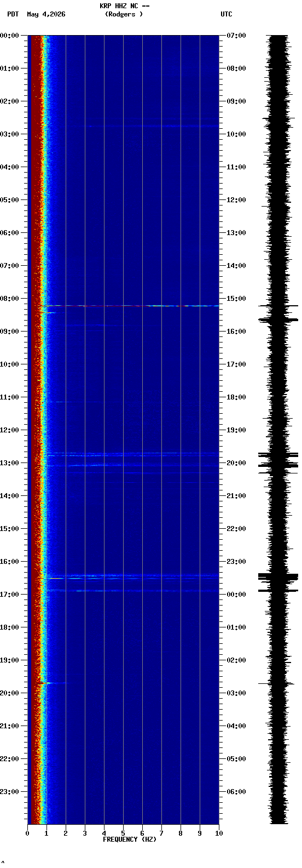Click the 08:00 PDT time tick label

point(9,299)
